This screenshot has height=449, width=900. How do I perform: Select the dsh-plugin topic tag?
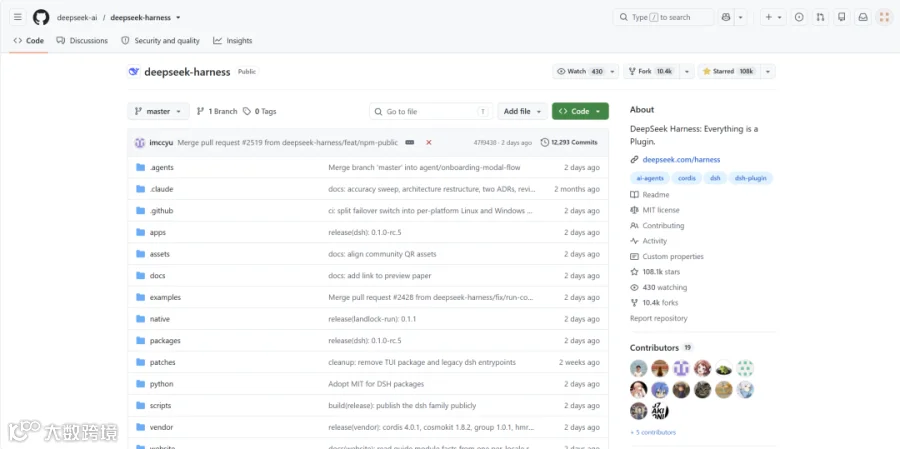click(x=751, y=178)
